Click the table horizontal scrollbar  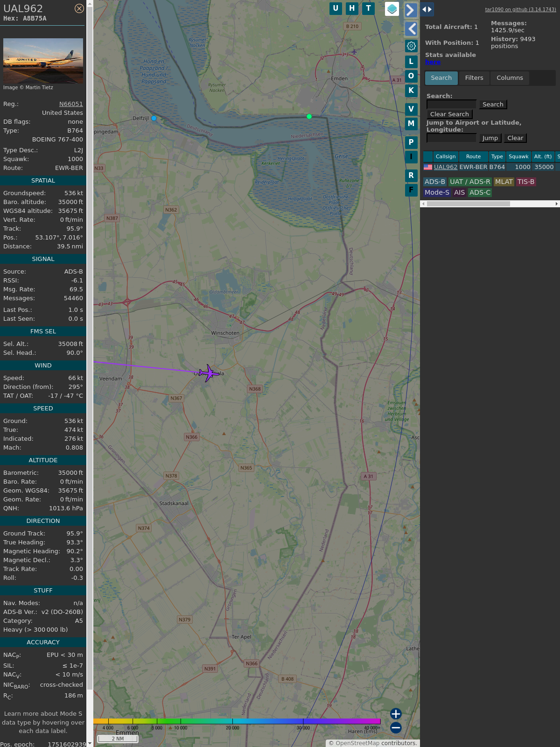[x=468, y=204]
